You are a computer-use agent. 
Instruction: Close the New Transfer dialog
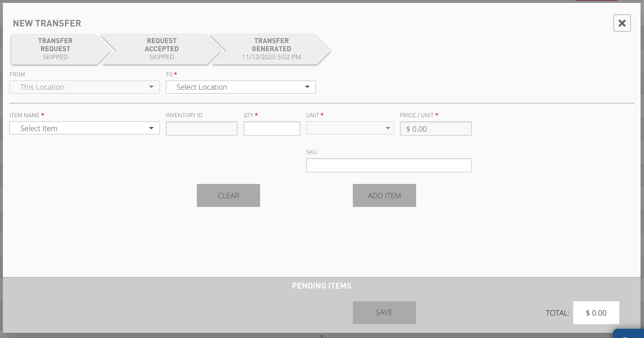[622, 23]
